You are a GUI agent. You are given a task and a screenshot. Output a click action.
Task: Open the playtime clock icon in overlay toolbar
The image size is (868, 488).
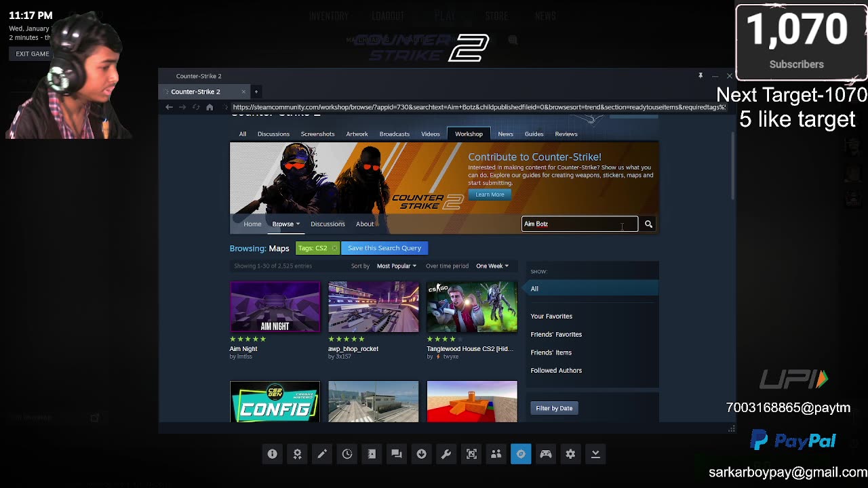pyautogui.click(x=347, y=454)
